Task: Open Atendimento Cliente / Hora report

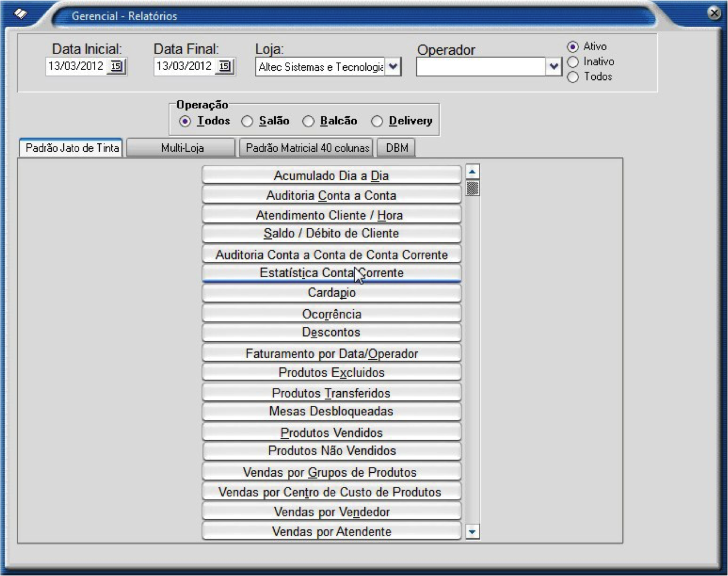Action: point(331,215)
